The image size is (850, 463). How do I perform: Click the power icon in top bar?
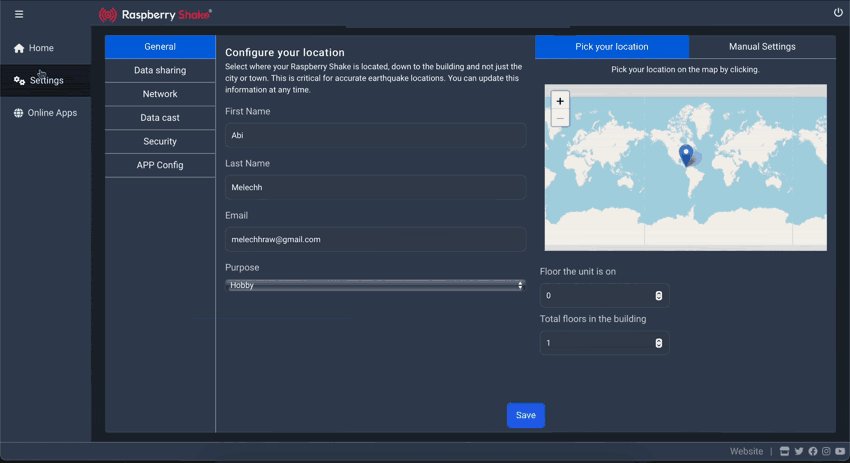tap(838, 13)
